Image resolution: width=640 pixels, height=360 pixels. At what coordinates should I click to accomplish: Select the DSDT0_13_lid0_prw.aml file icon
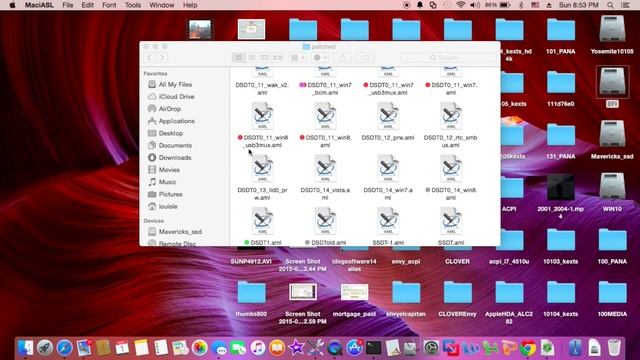262,168
